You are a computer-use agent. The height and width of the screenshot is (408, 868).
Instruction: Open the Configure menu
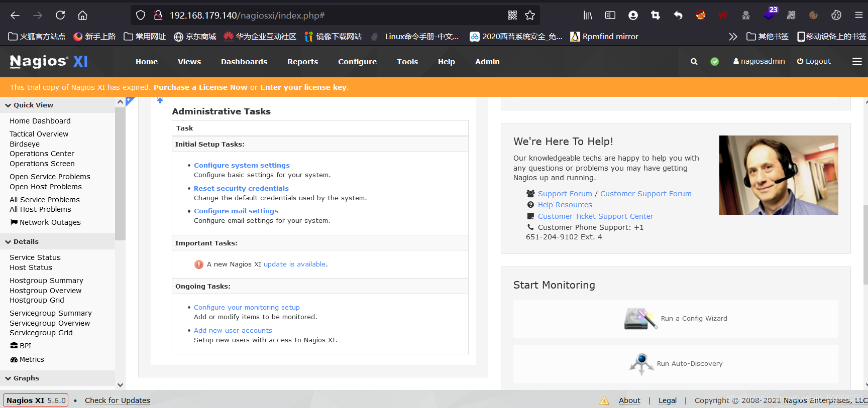(357, 62)
